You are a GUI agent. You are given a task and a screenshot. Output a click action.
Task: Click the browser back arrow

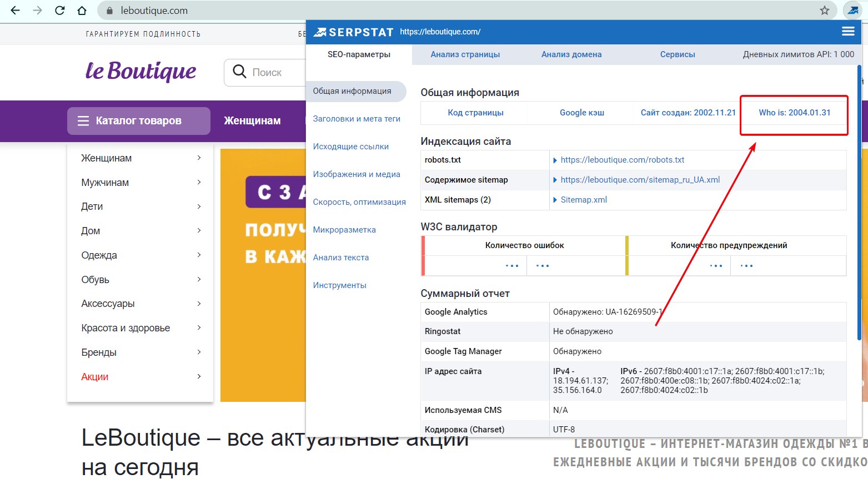[x=15, y=11]
